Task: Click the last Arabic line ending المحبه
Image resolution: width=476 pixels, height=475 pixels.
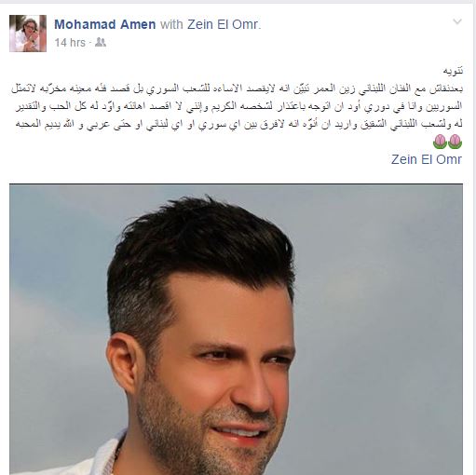Action: click(x=239, y=124)
